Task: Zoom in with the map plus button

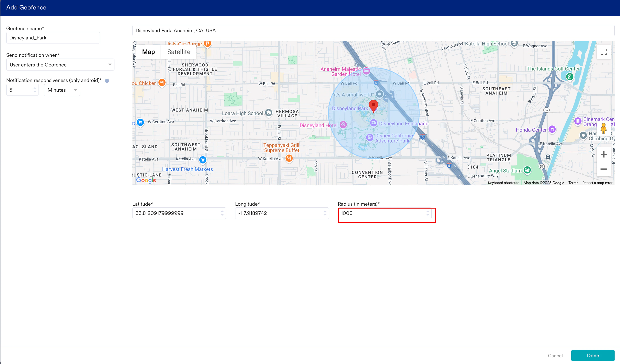Action: (604, 155)
